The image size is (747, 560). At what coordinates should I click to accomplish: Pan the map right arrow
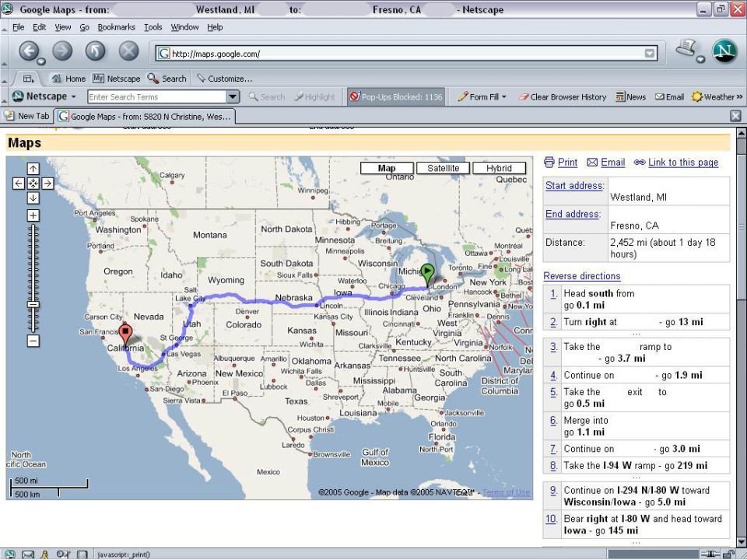pos(47,184)
